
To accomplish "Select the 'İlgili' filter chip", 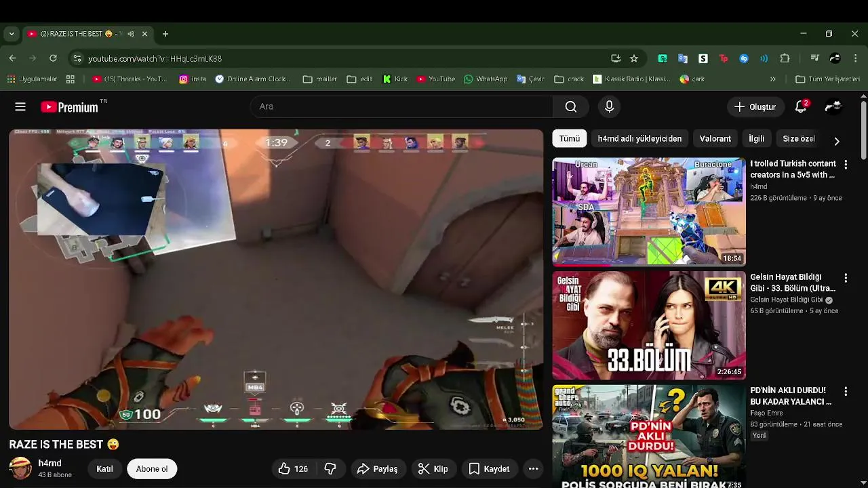I will click(x=757, y=138).
